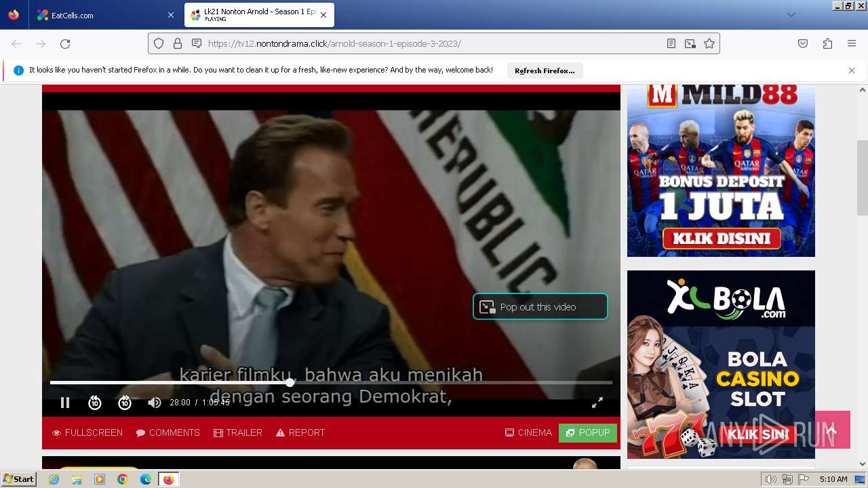Bookmark this page with the star
The image size is (868, 488).
pyautogui.click(x=709, y=43)
